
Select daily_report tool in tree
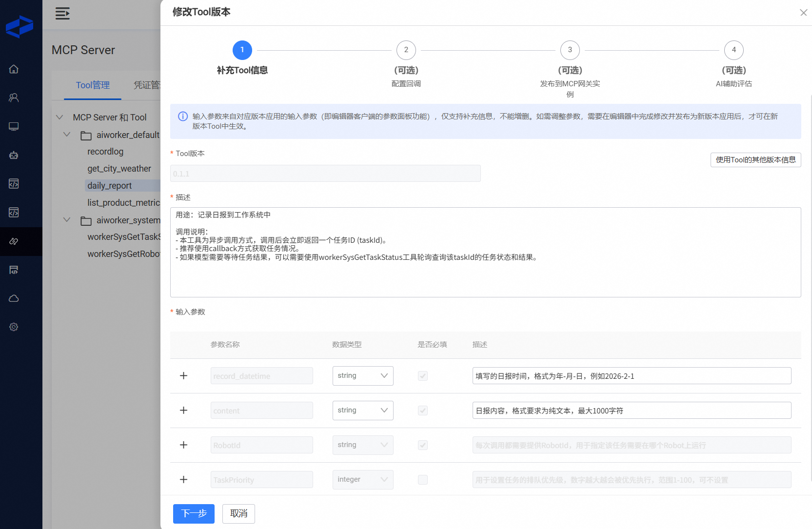point(110,186)
